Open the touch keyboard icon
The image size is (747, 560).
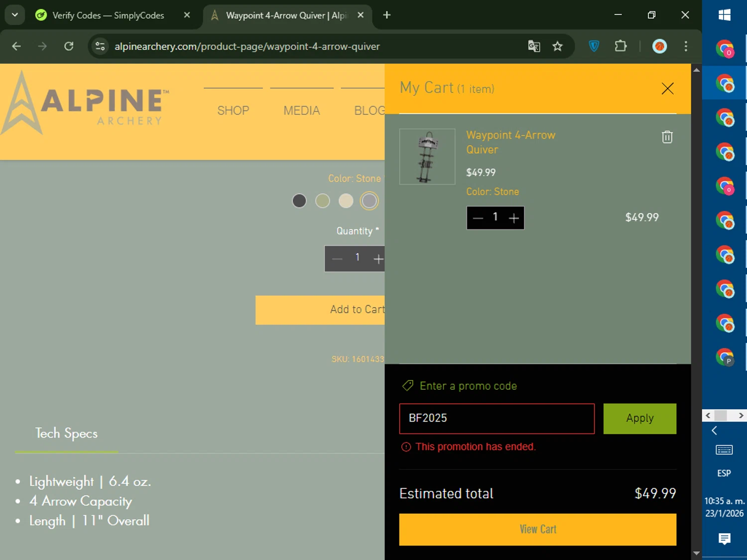click(x=724, y=450)
